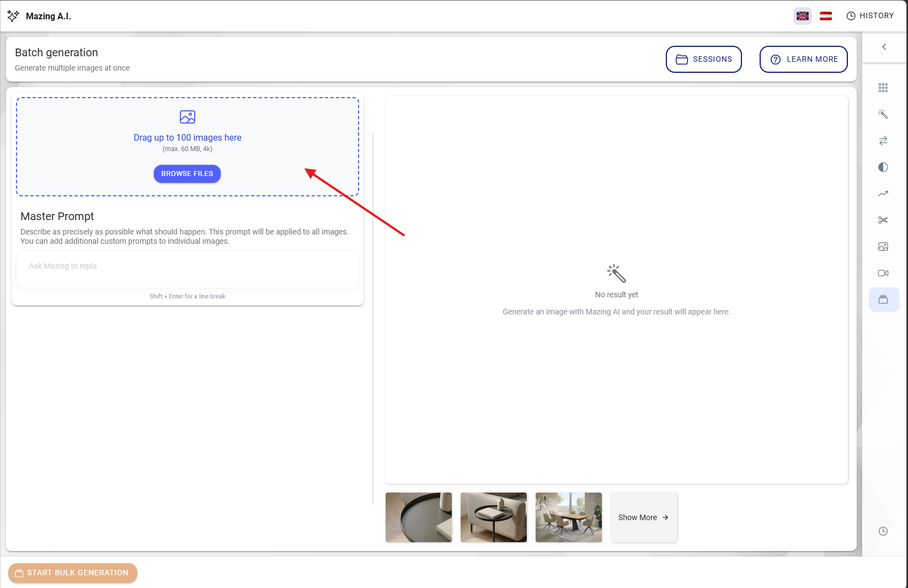The image size is (908, 588).
Task: Open the Sessions button
Action: (704, 59)
